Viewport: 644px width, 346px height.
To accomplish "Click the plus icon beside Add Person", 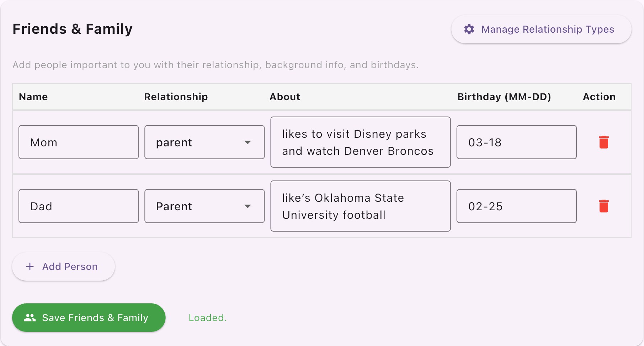I will coord(30,266).
